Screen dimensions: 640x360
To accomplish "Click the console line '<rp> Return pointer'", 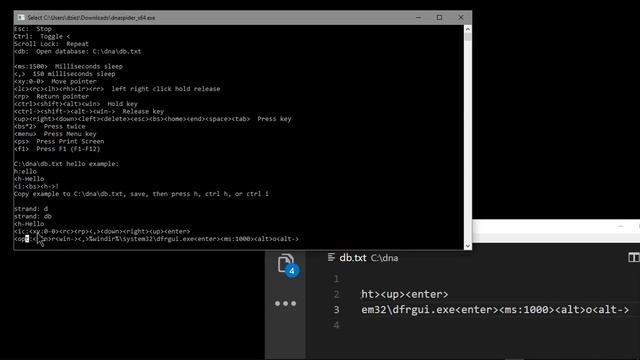I will [x=51, y=96].
